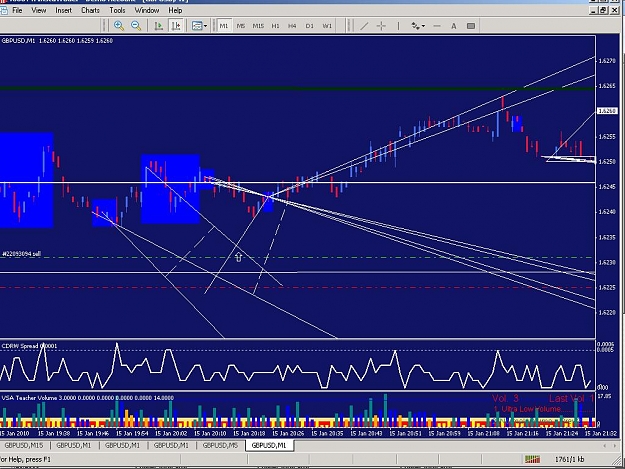Viewport: 625px width, 469px height.
Task: Select the horizontal line tool
Action: coord(437,26)
